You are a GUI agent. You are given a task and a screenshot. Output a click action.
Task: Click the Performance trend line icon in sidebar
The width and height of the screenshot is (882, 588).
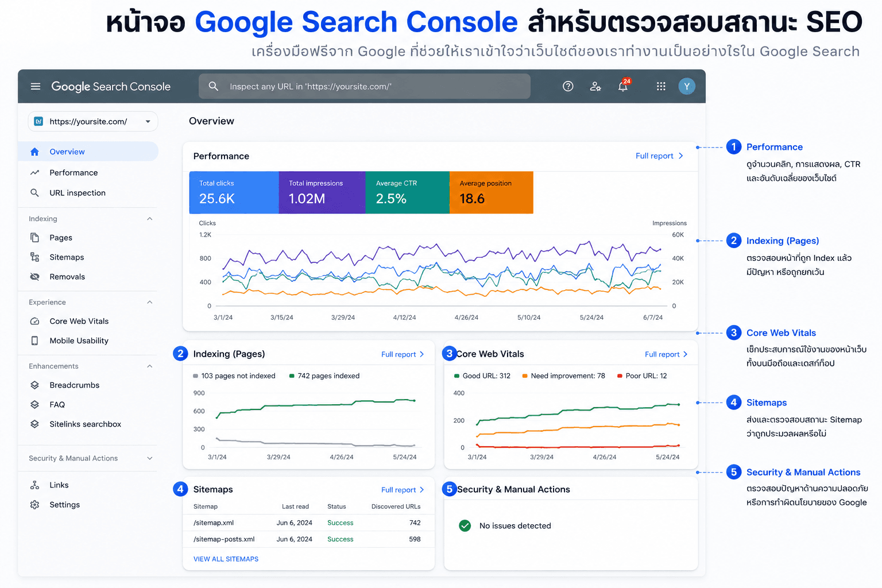coord(34,172)
